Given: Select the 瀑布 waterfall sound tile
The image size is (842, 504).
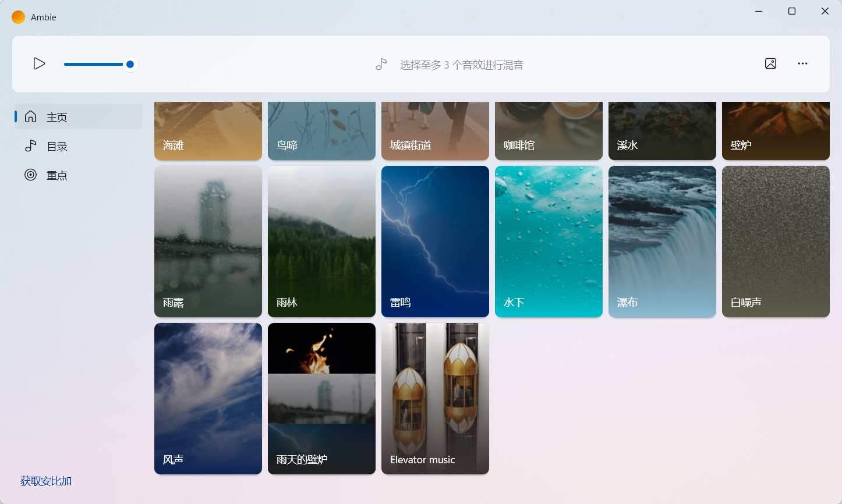Looking at the screenshot, I should pos(662,242).
